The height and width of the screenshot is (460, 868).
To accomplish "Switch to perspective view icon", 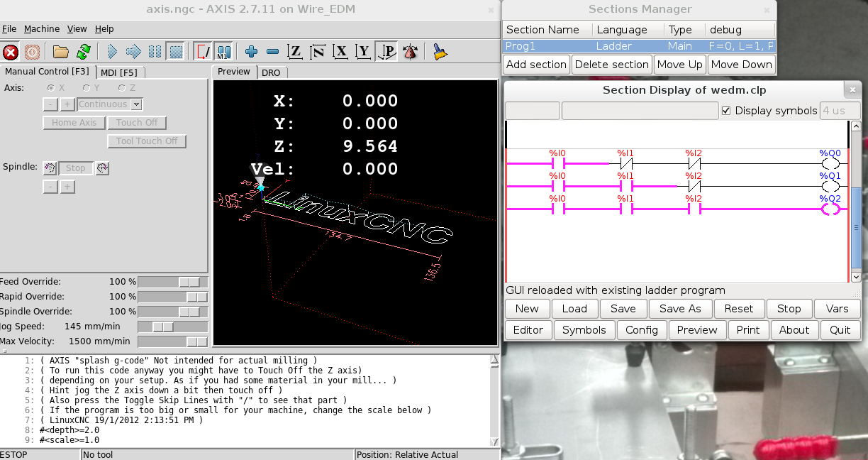I will tap(386, 52).
